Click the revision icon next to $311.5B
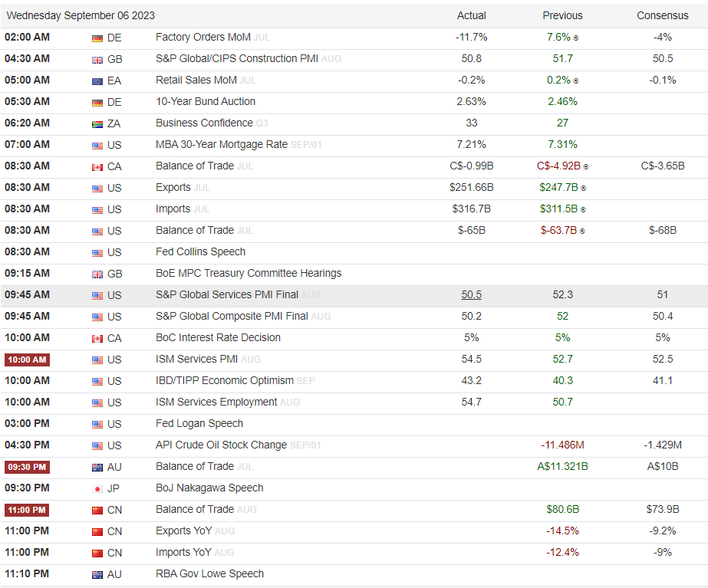This screenshot has width=708, height=588. click(x=583, y=210)
